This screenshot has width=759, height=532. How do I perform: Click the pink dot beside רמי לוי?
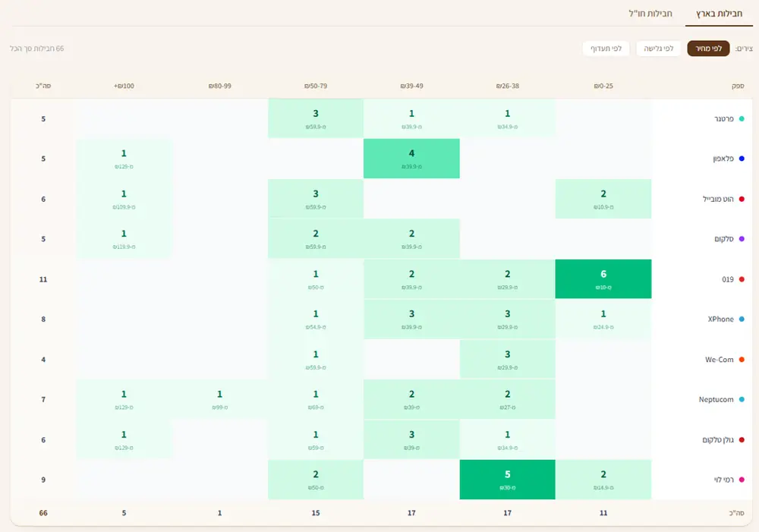click(x=742, y=480)
